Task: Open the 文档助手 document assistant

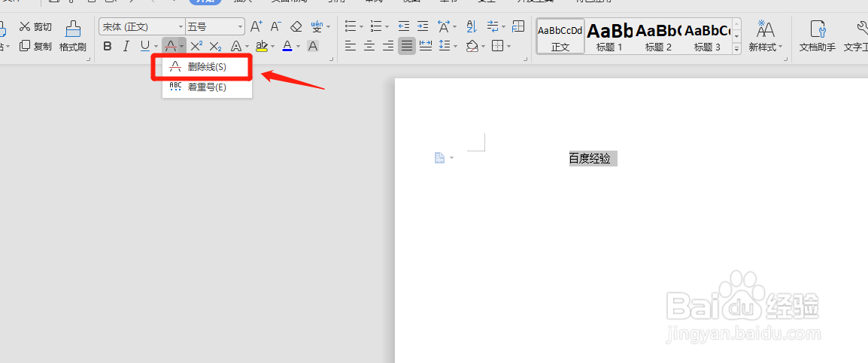Action: [818, 37]
